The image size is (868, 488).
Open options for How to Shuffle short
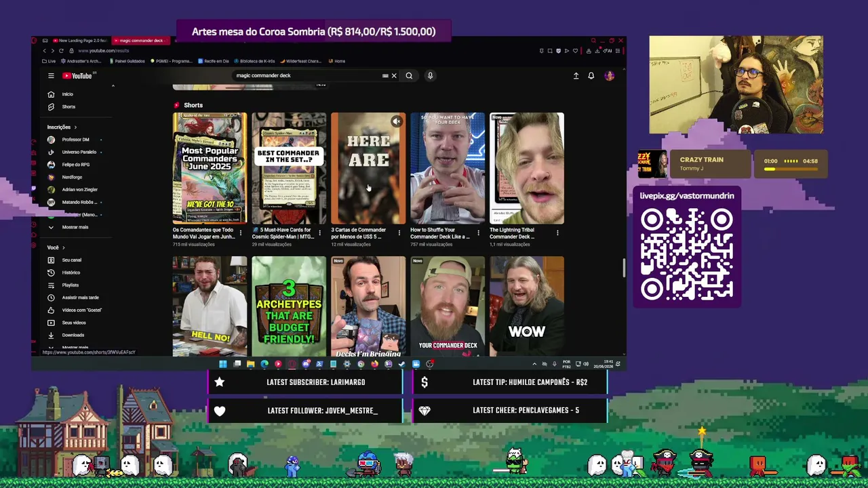pos(478,233)
